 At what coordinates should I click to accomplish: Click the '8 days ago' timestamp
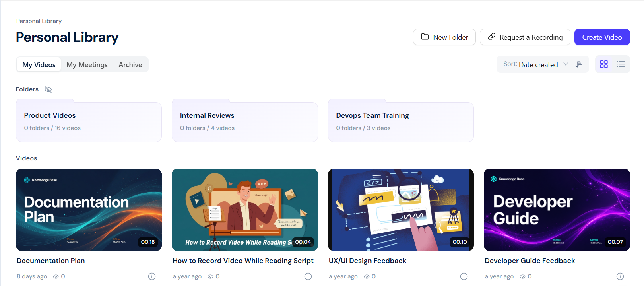coord(32,276)
